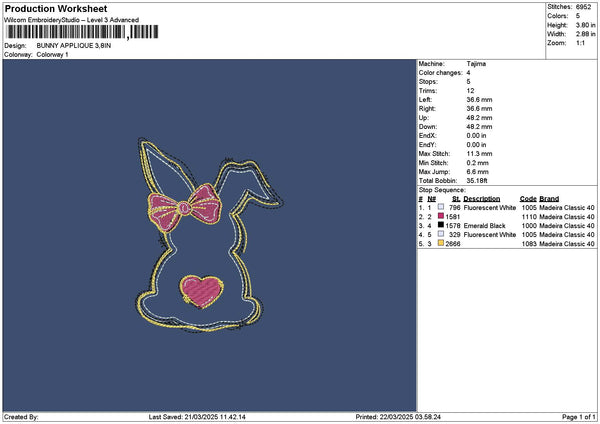Image resolution: width=600 pixels, height=424 pixels.
Task: Select thread code 1110 in stop row 2
Action: (x=529, y=217)
